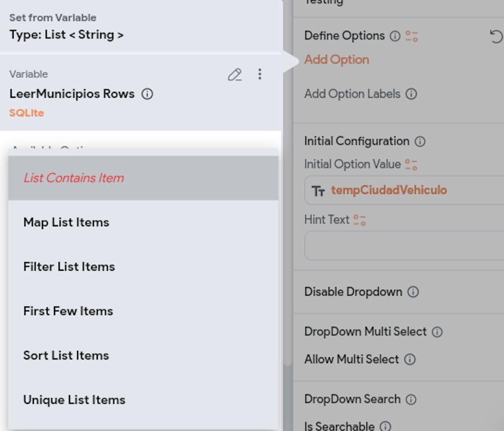Open the three-dot menu beside the variable
The height and width of the screenshot is (431, 504).
coord(260,75)
